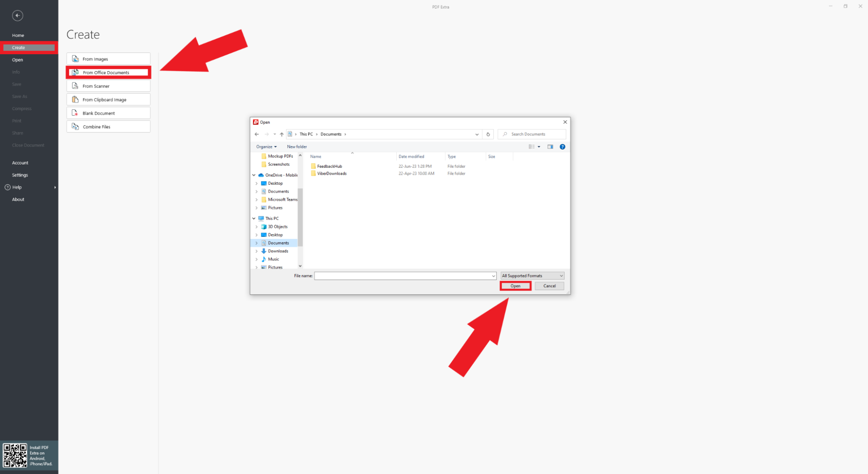
Task: Switch to the Open menu item
Action: click(17, 59)
